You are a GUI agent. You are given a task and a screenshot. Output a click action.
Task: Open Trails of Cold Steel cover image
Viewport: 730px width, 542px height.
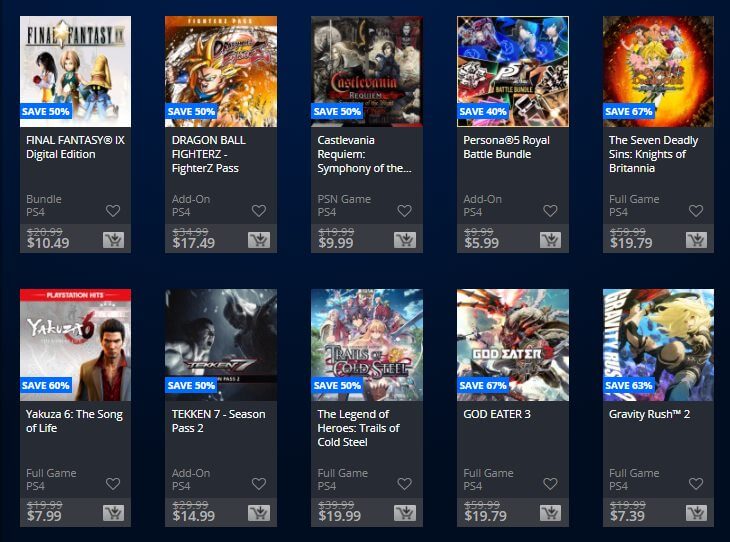(367, 345)
